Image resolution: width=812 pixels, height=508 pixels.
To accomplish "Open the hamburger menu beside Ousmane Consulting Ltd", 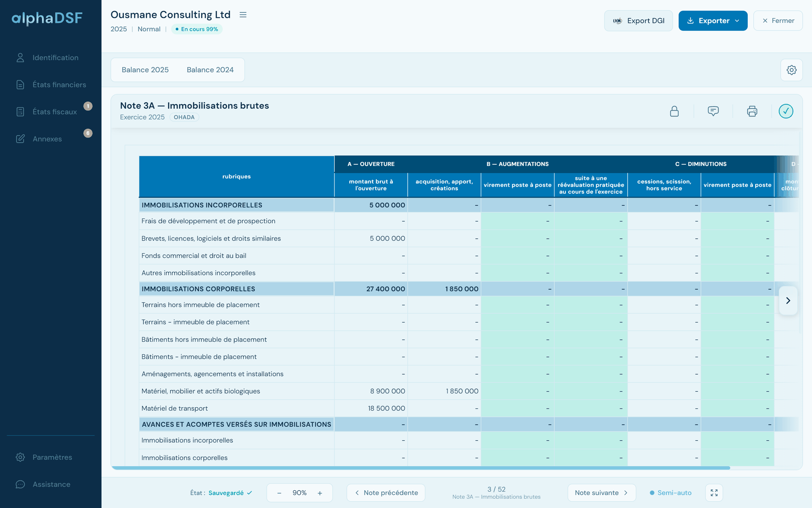I will click(243, 15).
